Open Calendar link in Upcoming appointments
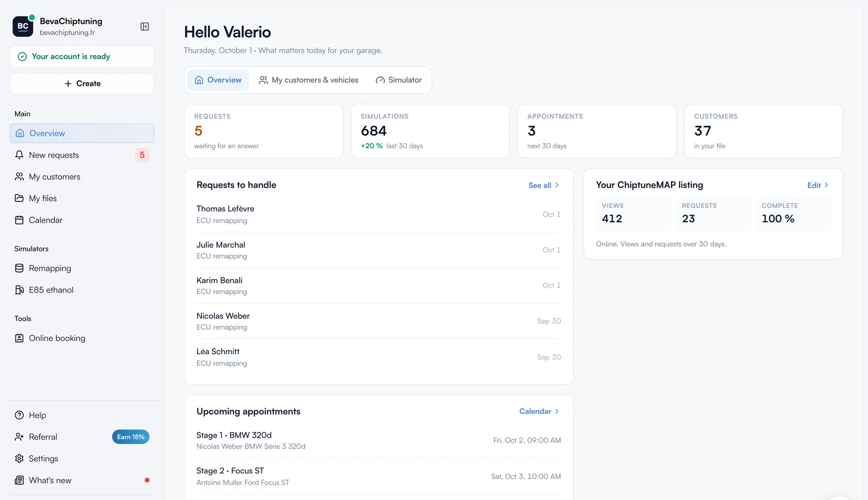Screen dimensions: 868x500 [539, 411]
